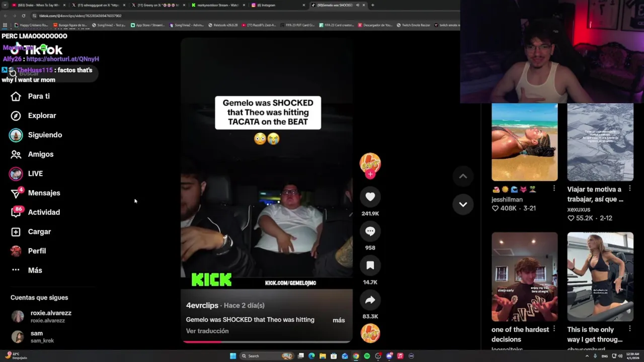The width and height of the screenshot is (644, 362).
Task: Show hidden system tray icons chevron
Action: pyautogui.click(x=587, y=356)
